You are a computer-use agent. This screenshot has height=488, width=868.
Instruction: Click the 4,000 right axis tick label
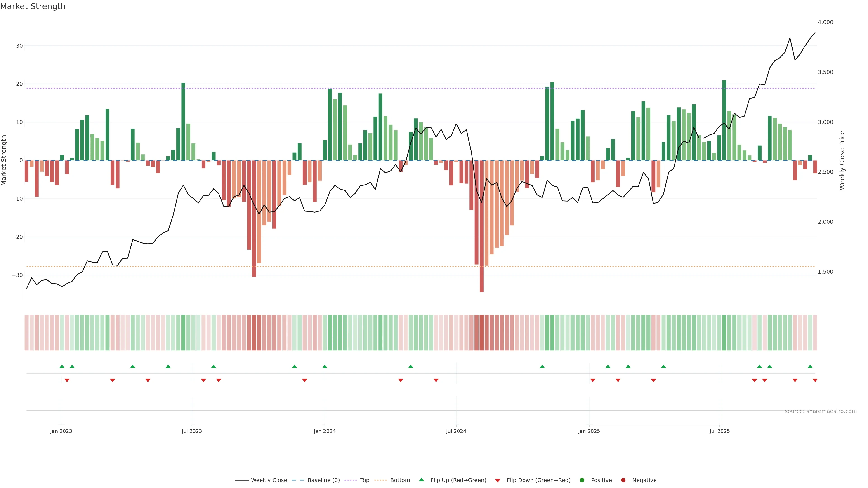(825, 22)
